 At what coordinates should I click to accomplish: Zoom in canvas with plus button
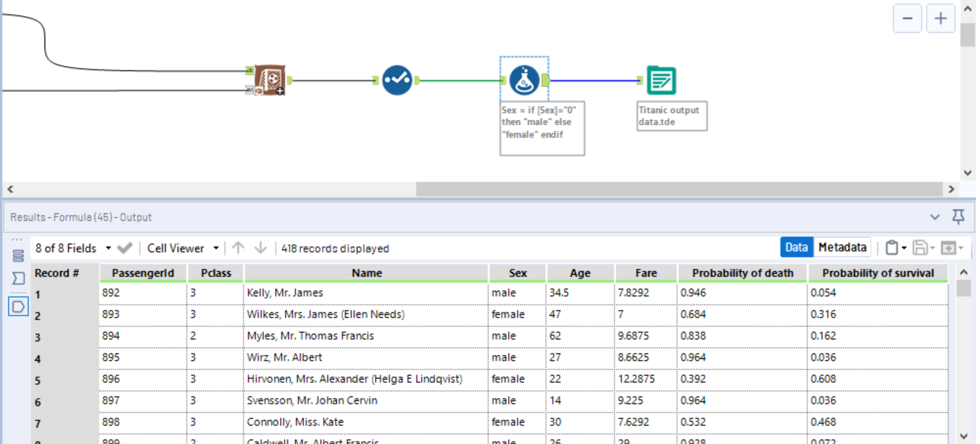click(940, 18)
